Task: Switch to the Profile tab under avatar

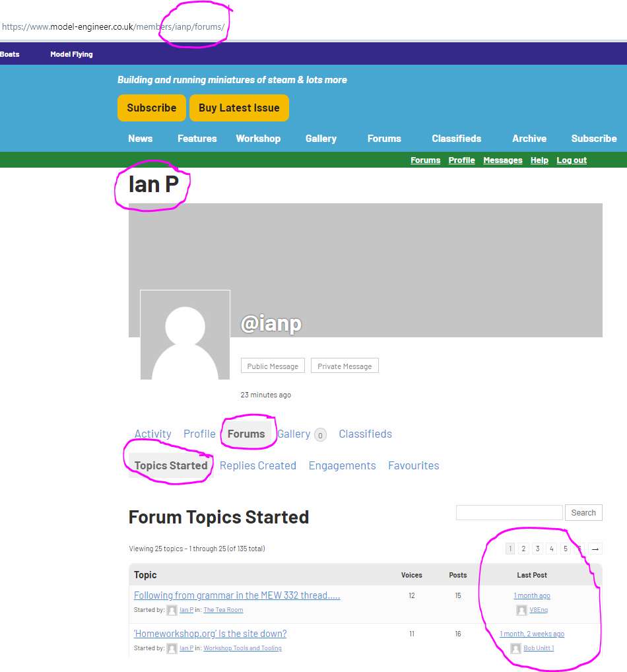Action: (199, 434)
